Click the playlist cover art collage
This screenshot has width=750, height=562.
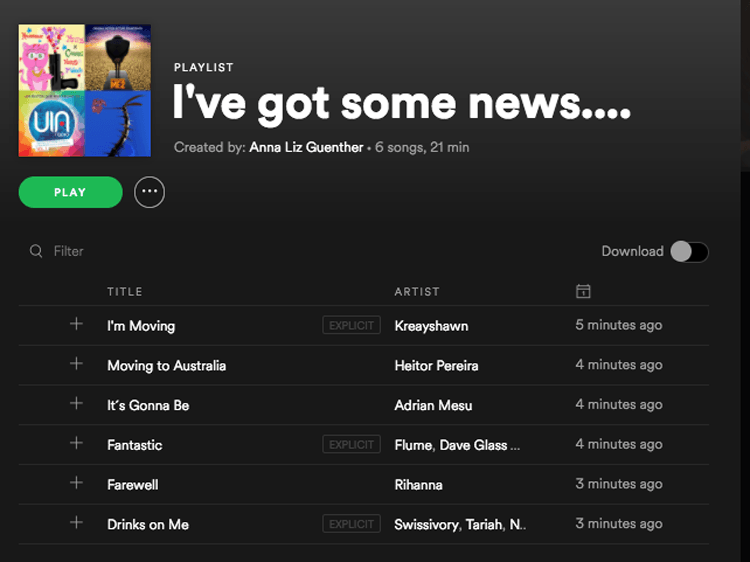tap(85, 91)
